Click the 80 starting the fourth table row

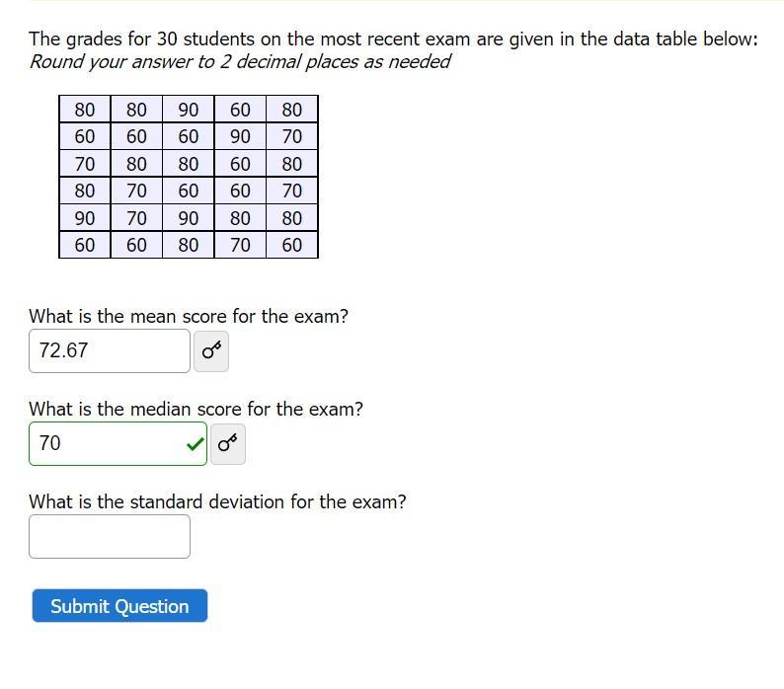click(x=85, y=191)
